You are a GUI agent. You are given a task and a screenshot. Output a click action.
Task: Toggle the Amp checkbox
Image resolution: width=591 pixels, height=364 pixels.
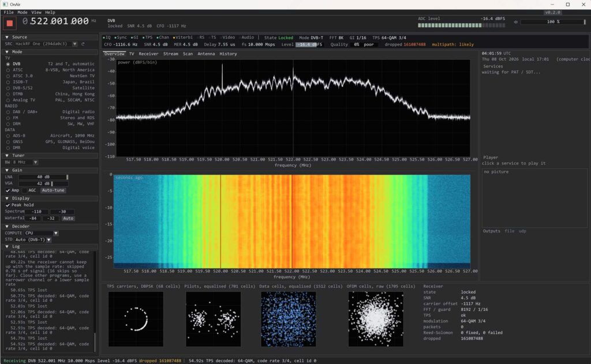[x=8, y=190]
